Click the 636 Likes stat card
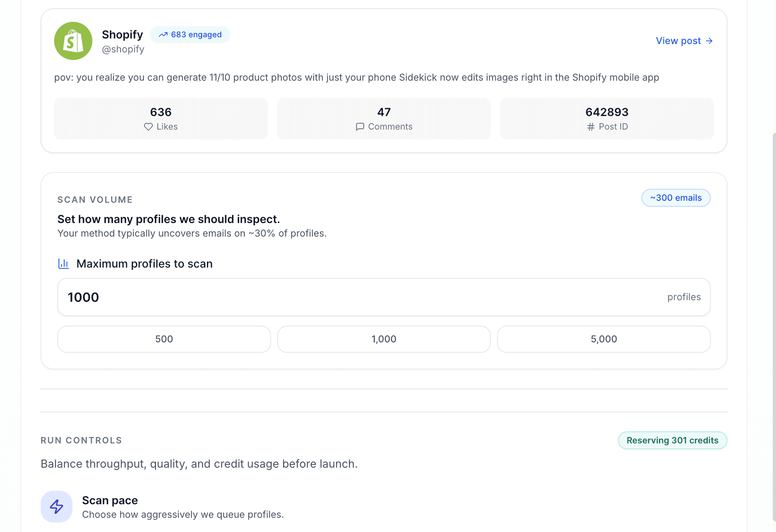Viewport: 776px width, 532px height. point(160,118)
